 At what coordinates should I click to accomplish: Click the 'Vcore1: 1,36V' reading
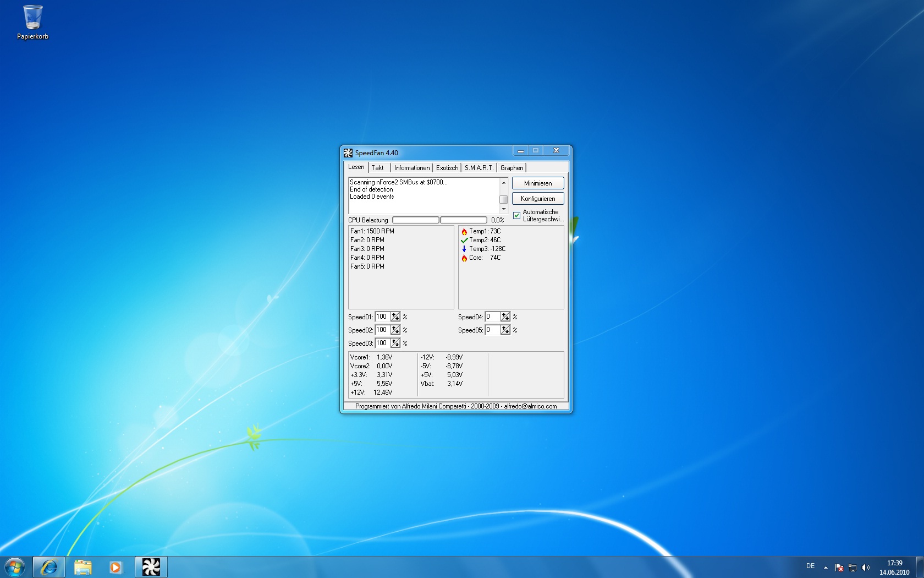(371, 357)
